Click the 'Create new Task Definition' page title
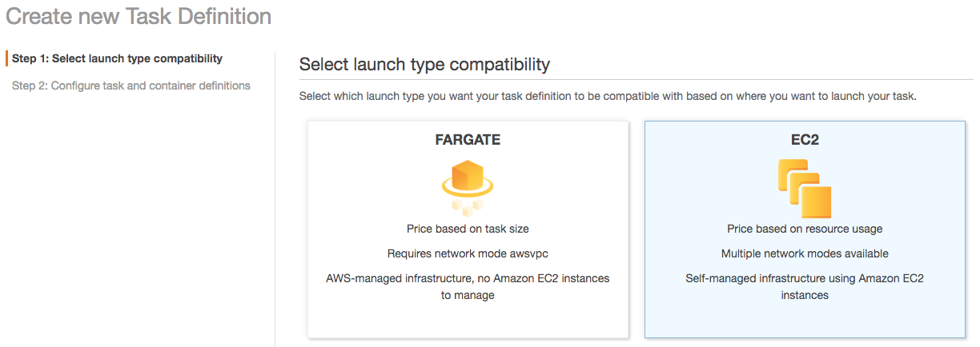The width and height of the screenshot is (980, 347). tap(139, 16)
